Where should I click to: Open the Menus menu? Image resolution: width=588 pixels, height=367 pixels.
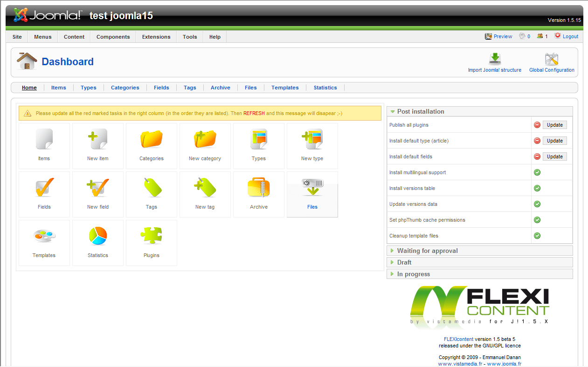click(x=43, y=37)
